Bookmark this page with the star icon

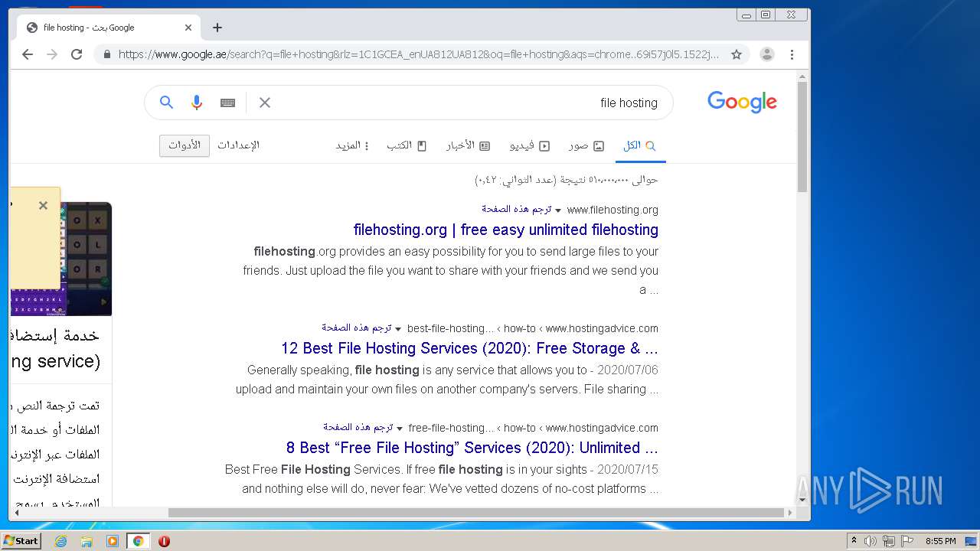[737, 54]
